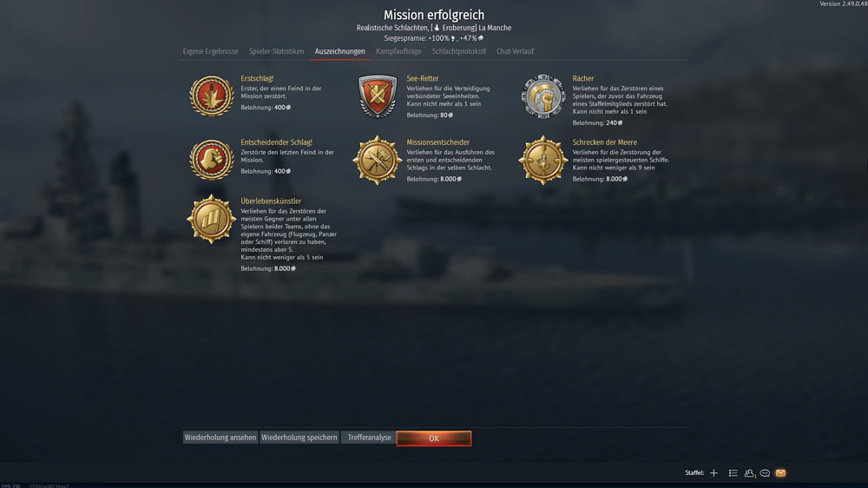Select the Entscheidender Schlag! fist medal
The height and width of the screenshot is (488, 868).
coord(212,160)
